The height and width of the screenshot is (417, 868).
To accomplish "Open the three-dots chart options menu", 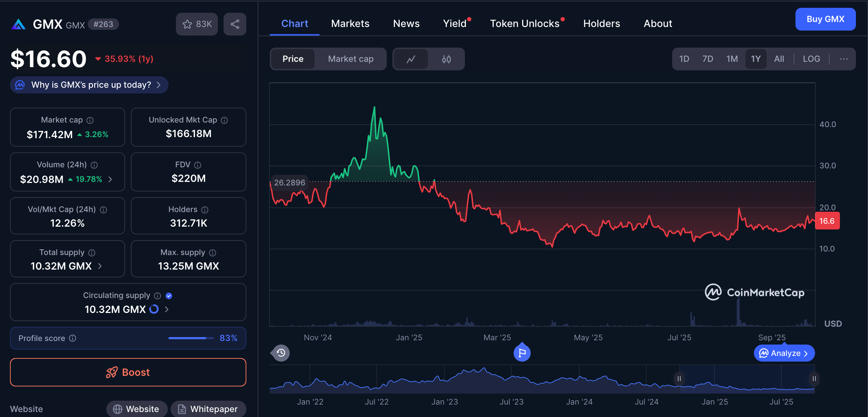I will pyautogui.click(x=843, y=59).
